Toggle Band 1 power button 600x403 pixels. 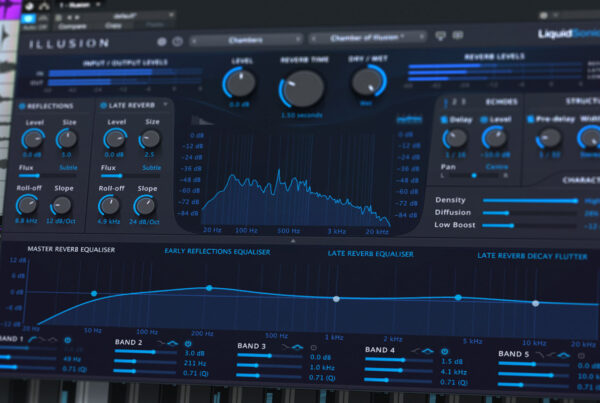click(68, 340)
